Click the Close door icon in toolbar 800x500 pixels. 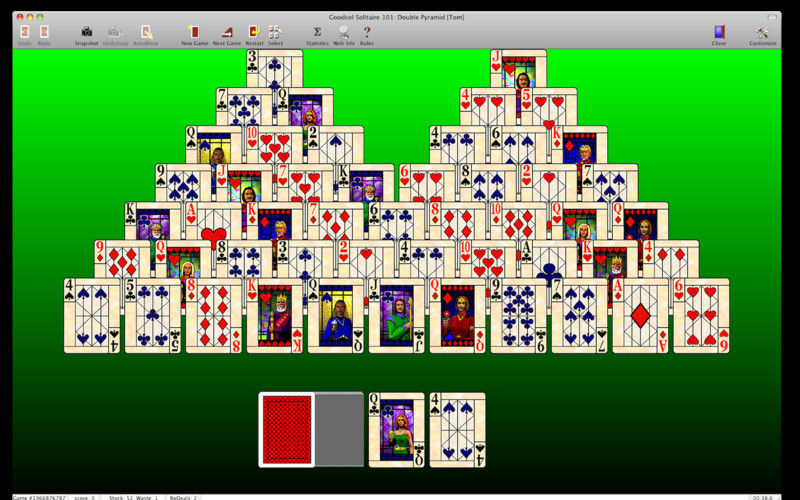point(719,32)
